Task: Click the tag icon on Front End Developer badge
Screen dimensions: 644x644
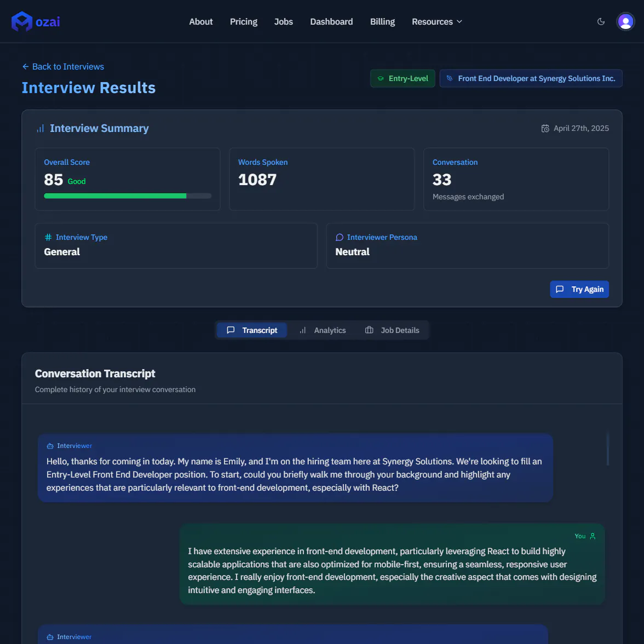Action: [x=450, y=78]
